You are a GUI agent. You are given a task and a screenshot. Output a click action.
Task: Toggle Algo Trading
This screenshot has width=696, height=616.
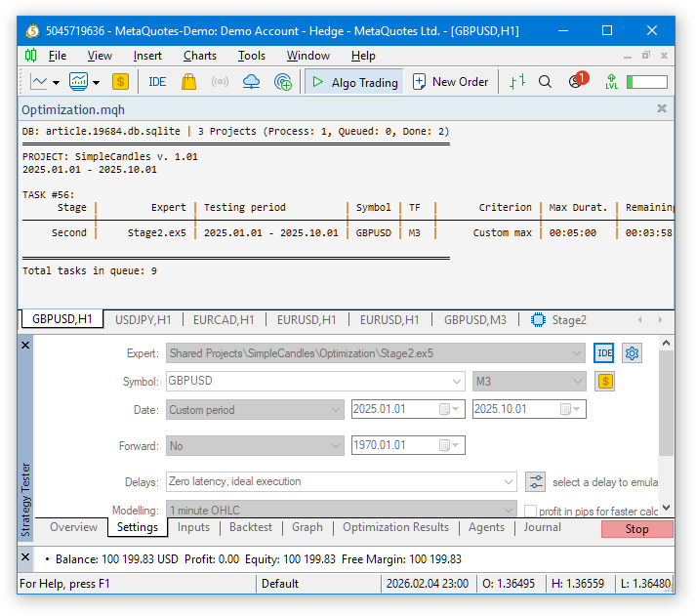(x=354, y=82)
